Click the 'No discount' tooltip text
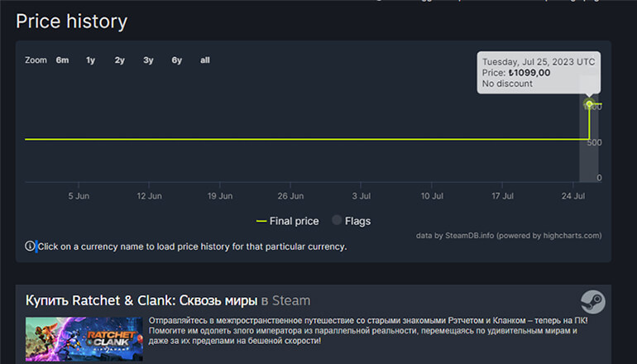The image size is (637, 364). [507, 84]
